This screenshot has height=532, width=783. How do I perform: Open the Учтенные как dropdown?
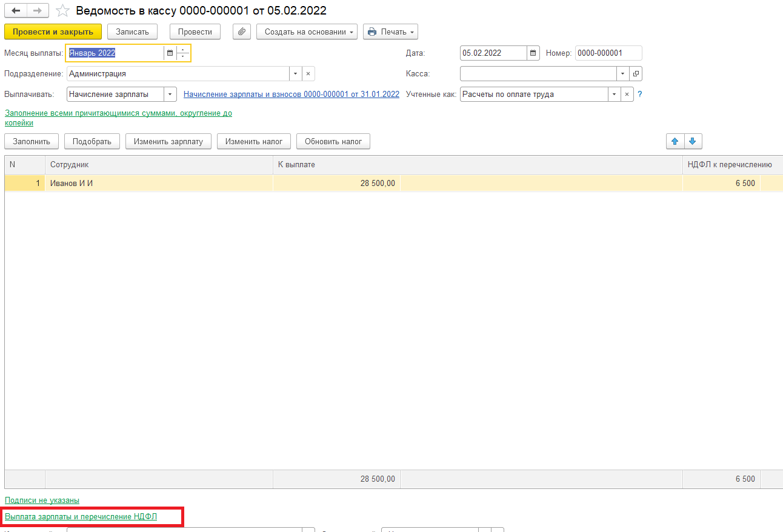pos(615,94)
